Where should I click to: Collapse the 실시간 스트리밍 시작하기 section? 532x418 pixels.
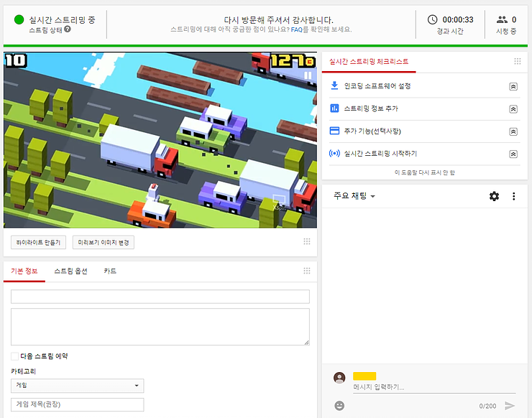pyautogui.click(x=513, y=154)
